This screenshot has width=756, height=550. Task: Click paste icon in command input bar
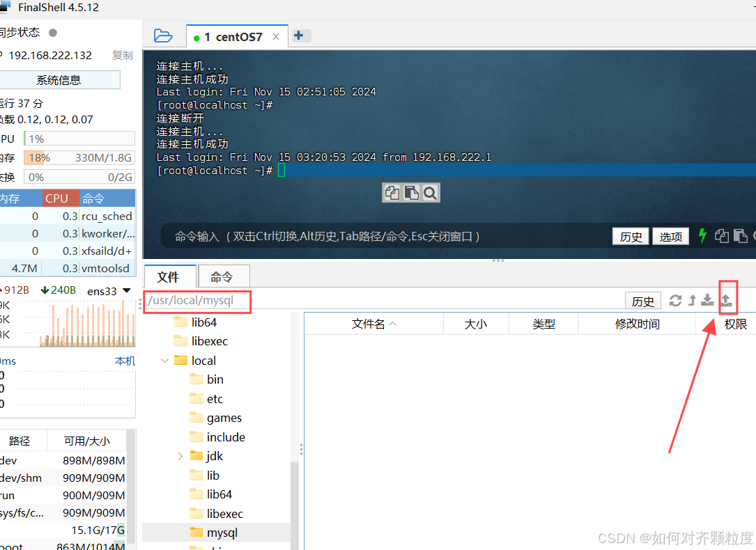pos(740,236)
